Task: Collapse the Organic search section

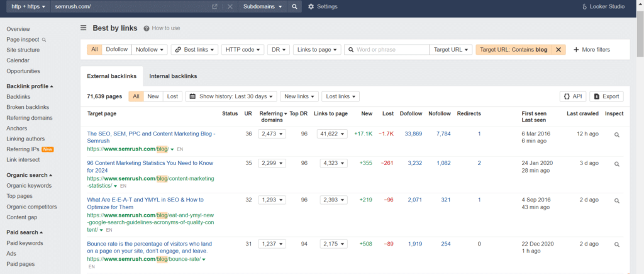Action: (29, 175)
